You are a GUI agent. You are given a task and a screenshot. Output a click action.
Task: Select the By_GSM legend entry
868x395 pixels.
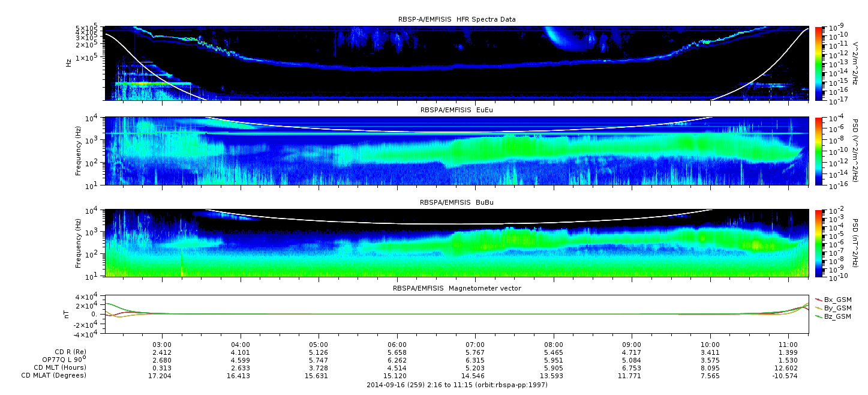click(837, 308)
